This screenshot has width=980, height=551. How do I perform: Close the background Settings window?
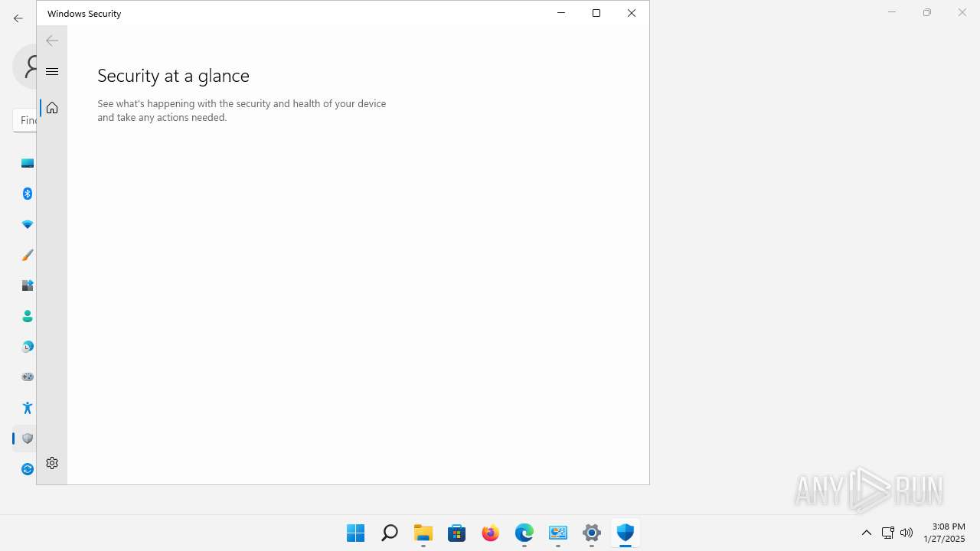coord(962,12)
